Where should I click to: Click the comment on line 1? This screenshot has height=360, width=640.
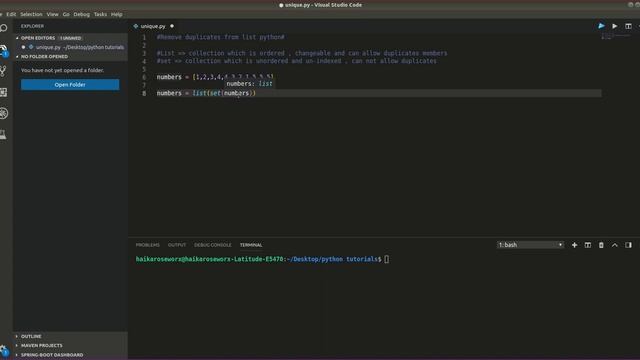point(220,37)
